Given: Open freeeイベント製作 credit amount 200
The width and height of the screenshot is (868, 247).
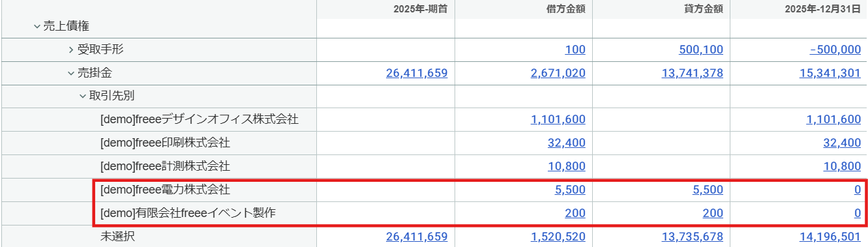Looking at the screenshot, I should tap(712, 212).
